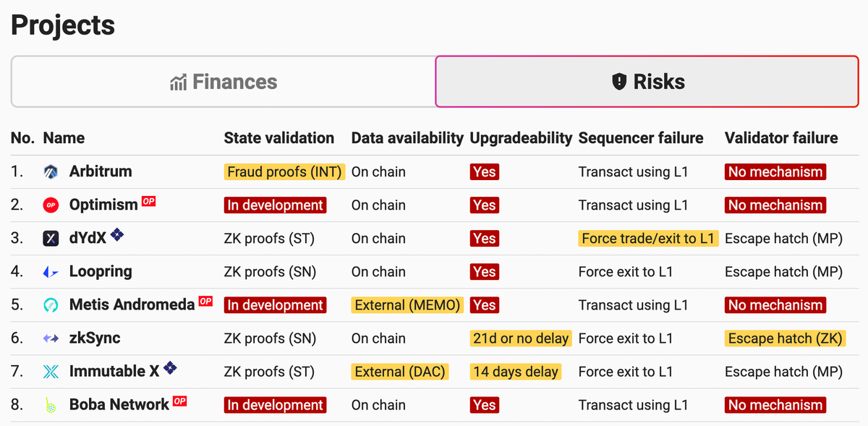
Task: Click the OP badge next to Optimism
Action: pyautogui.click(x=148, y=201)
